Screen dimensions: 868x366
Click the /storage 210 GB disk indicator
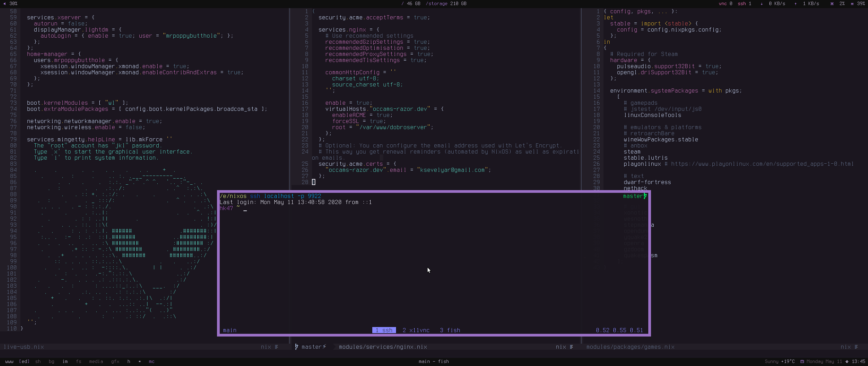[x=446, y=3]
